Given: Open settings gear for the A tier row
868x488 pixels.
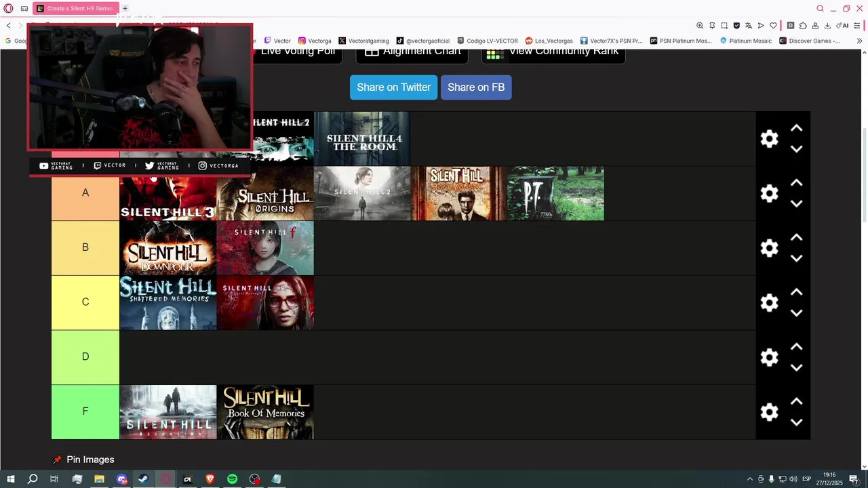Looking at the screenshot, I should point(769,193).
